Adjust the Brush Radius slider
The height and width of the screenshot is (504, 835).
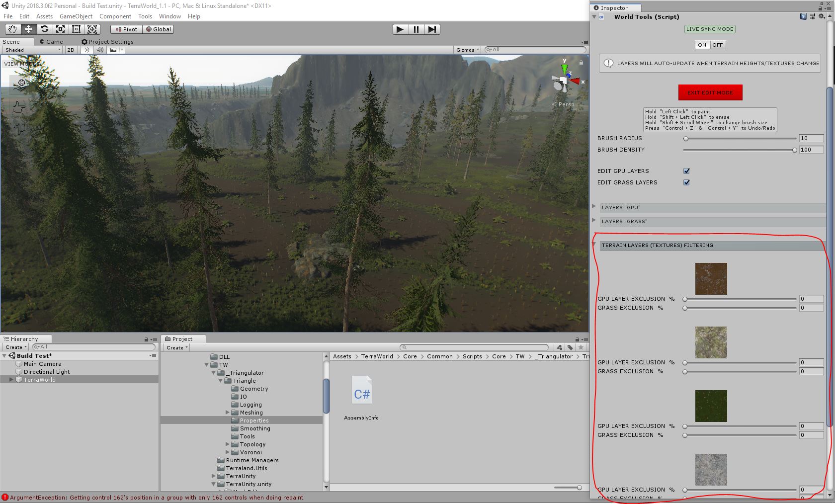pos(740,139)
